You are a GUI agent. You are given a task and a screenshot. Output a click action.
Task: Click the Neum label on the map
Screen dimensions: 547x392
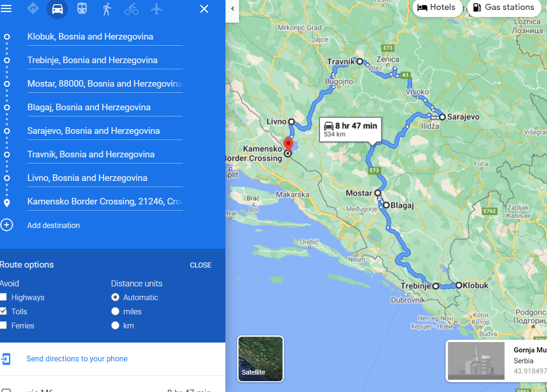pos(356,259)
